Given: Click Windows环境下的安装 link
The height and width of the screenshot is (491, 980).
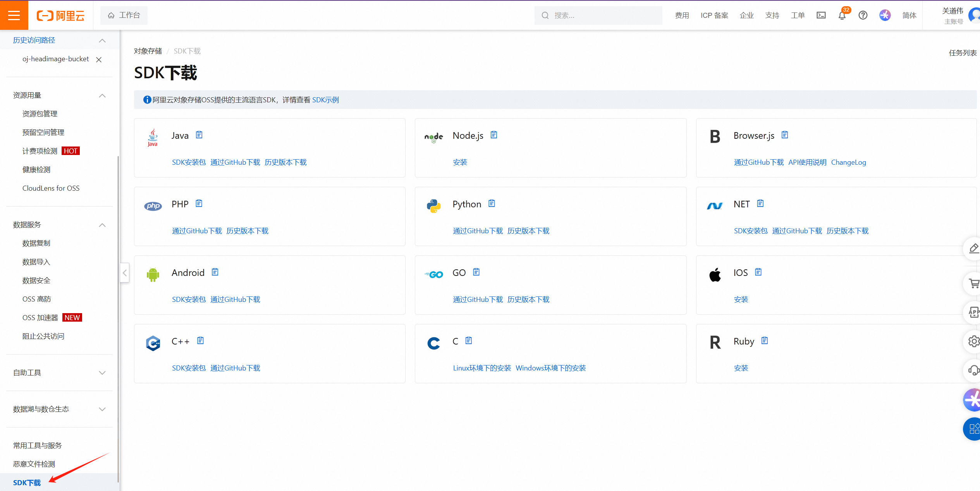Looking at the screenshot, I should tap(551, 368).
